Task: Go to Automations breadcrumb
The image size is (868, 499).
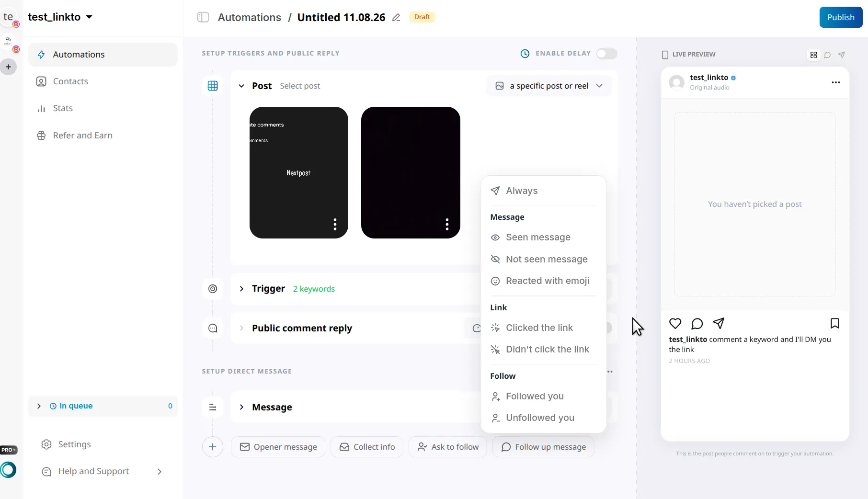Action: point(250,17)
